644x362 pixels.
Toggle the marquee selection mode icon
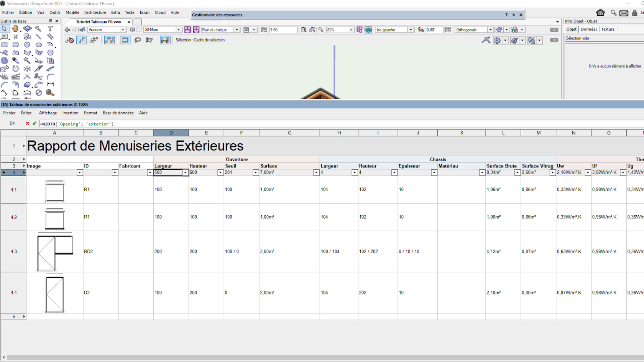coord(125,40)
